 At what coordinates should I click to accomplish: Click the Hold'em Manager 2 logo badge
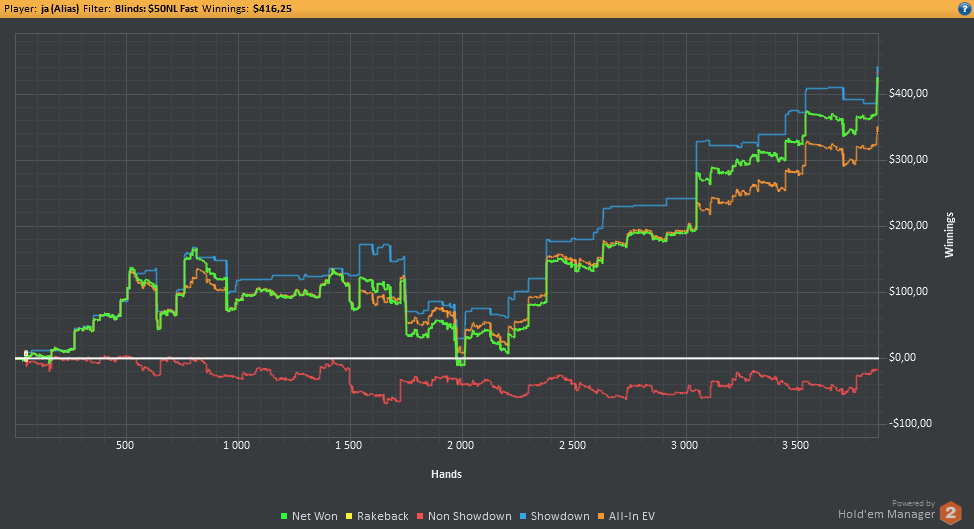pyautogui.click(x=951, y=513)
